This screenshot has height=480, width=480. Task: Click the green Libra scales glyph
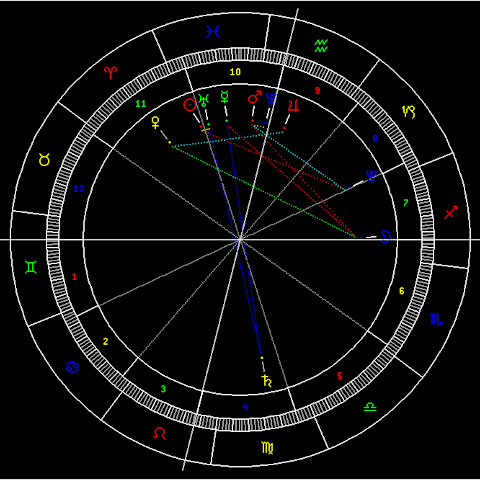click(x=370, y=406)
